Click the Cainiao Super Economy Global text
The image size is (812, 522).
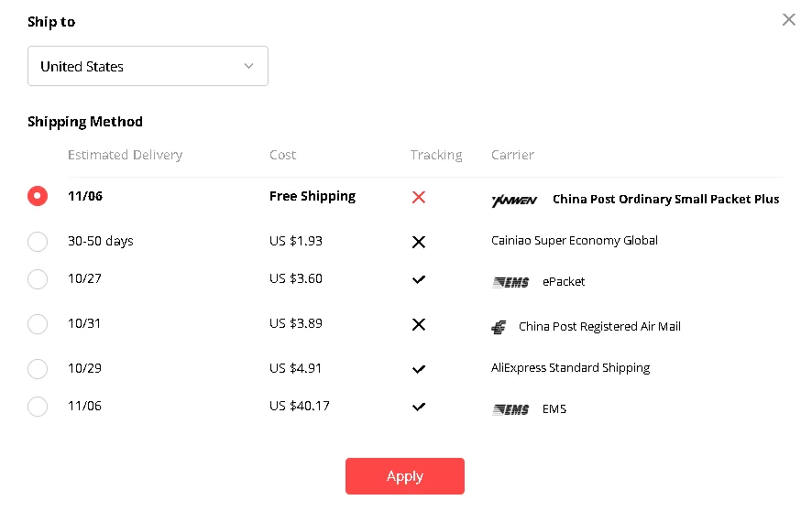click(575, 241)
